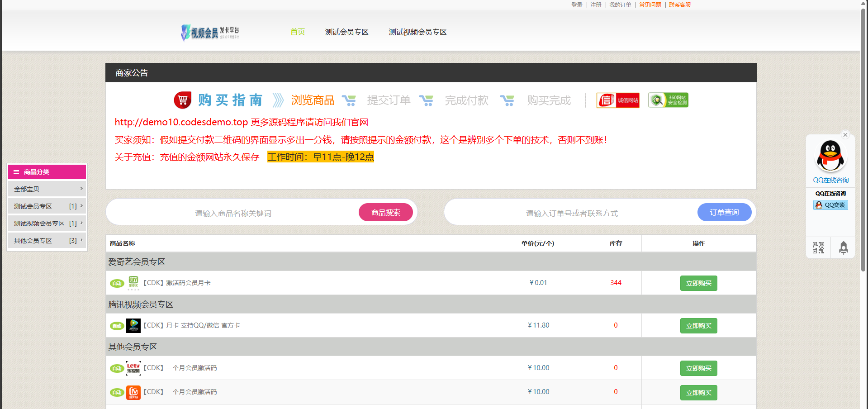Expand the 全部宝贝 category
This screenshot has width=868, height=409.
click(47, 189)
